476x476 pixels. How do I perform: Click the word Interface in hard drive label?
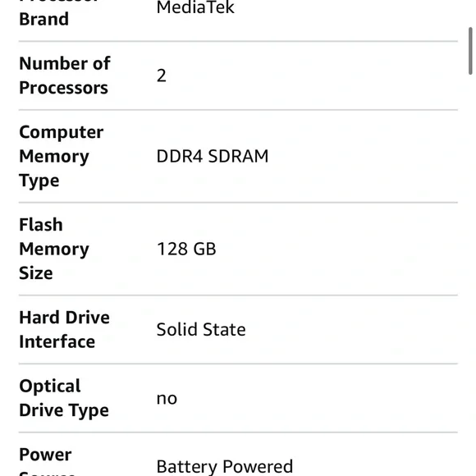click(x=57, y=342)
